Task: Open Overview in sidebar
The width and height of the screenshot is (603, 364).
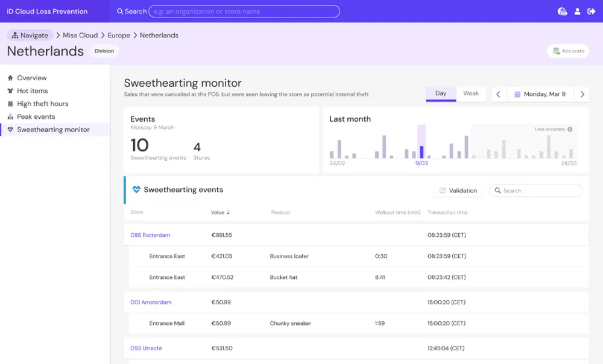Action: click(x=32, y=78)
